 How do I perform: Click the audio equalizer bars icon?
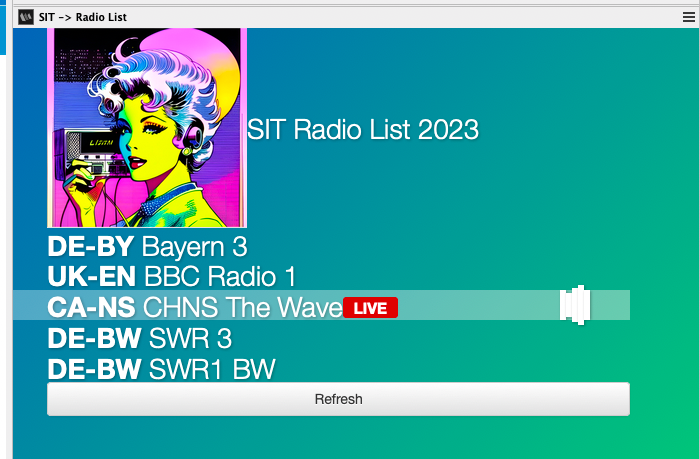click(x=575, y=306)
